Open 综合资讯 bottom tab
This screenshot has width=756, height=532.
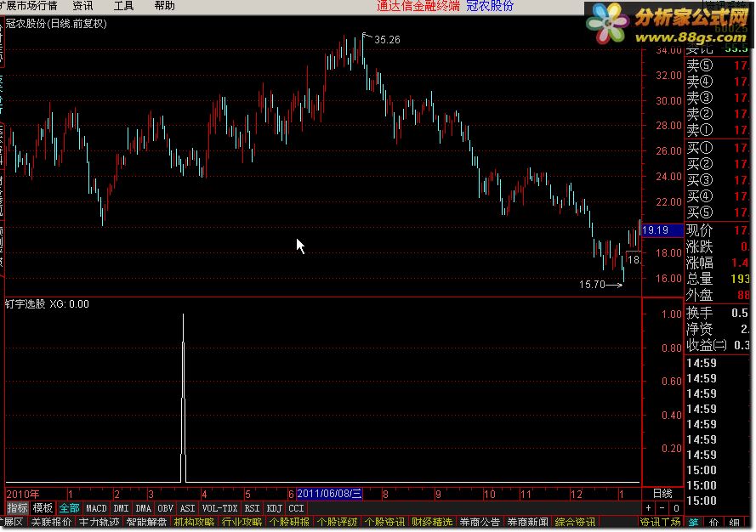coord(575,522)
